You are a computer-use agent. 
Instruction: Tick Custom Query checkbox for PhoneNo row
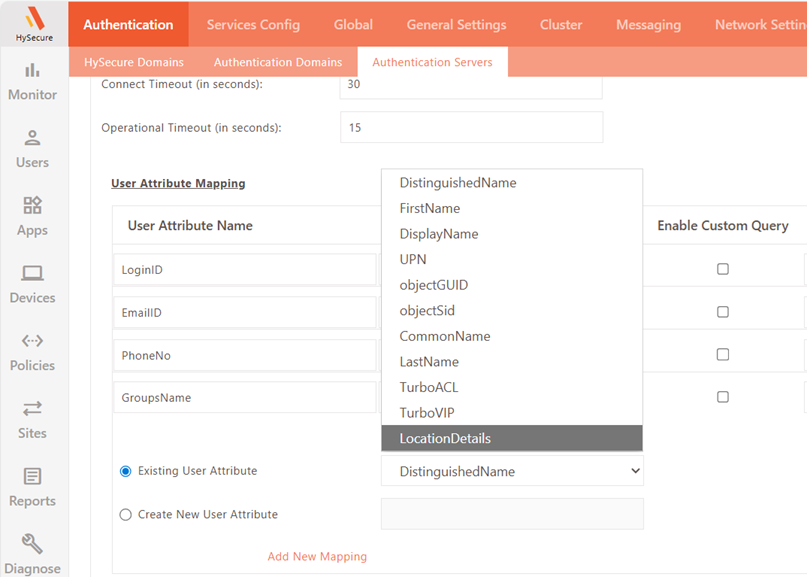tap(723, 355)
